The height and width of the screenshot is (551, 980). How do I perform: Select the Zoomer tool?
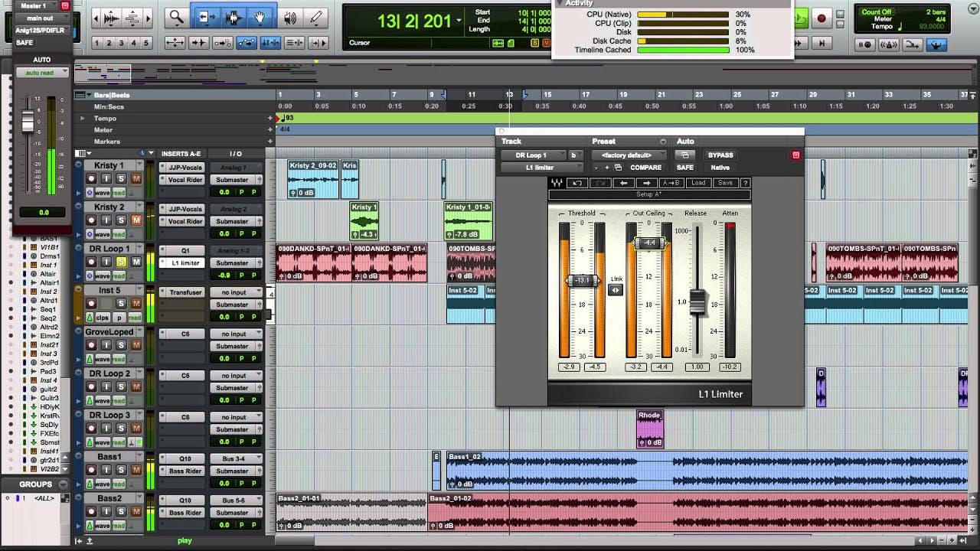pyautogui.click(x=178, y=17)
